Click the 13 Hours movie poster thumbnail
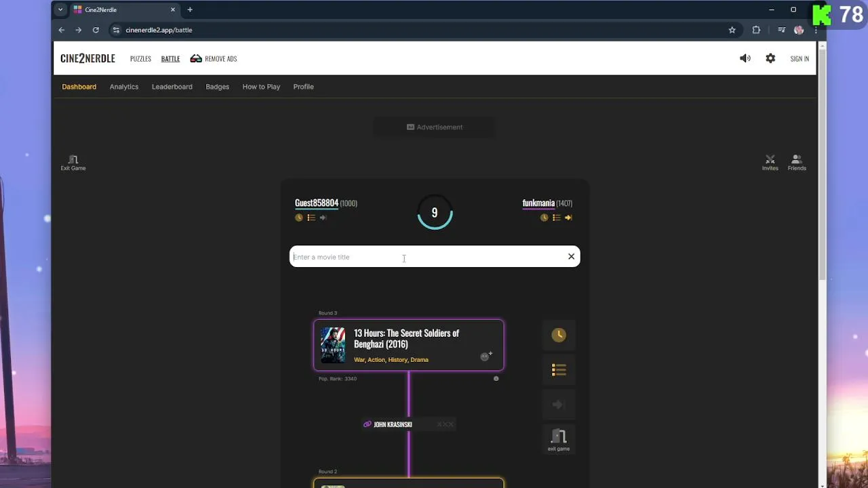 (333, 345)
